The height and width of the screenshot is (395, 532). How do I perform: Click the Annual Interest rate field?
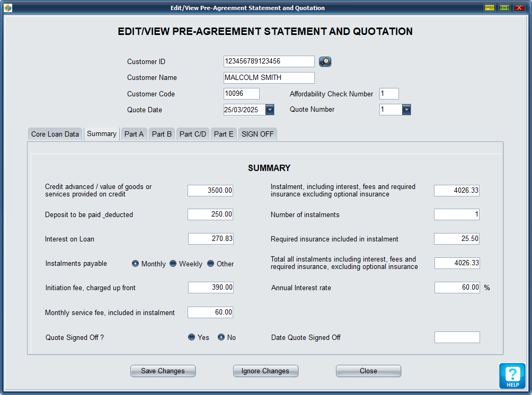point(457,288)
